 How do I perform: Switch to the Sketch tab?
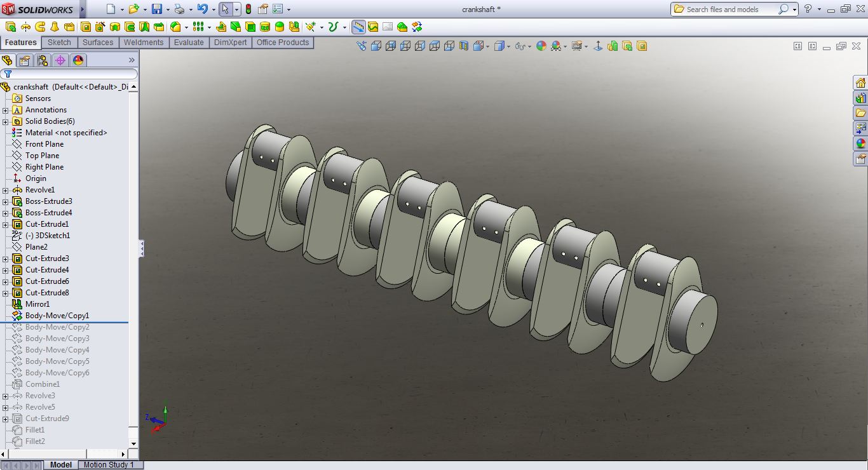pyautogui.click(x=59, y=43)
